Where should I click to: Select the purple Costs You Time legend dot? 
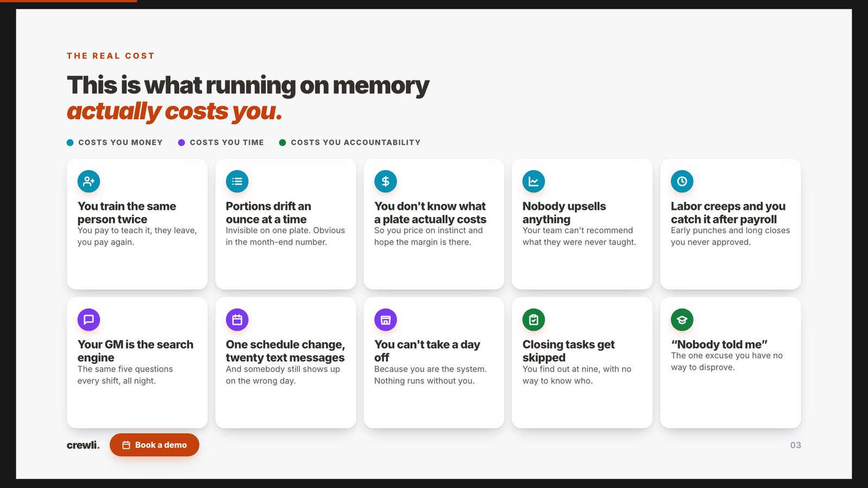[182, 143]
